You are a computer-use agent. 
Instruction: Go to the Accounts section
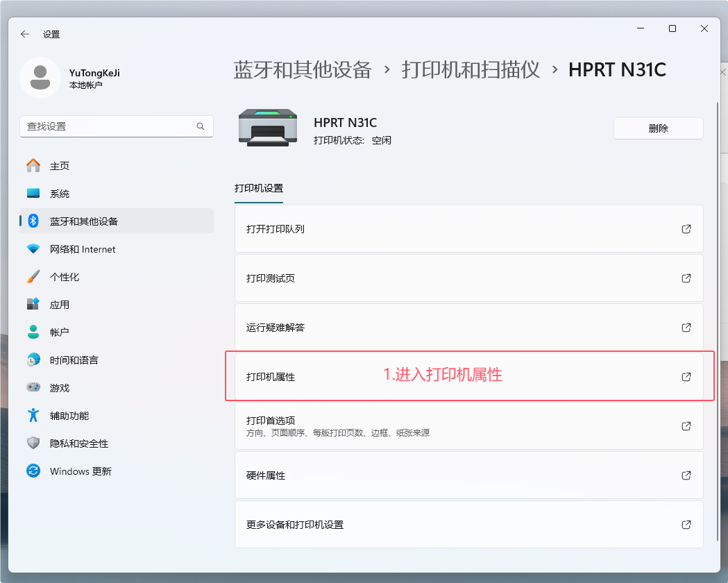point(60,332)
